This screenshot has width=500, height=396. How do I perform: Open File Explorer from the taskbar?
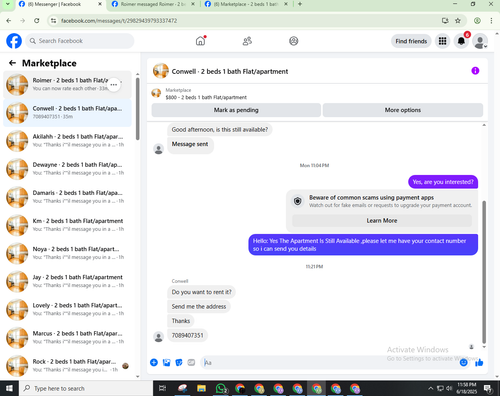tap(201, 388)
